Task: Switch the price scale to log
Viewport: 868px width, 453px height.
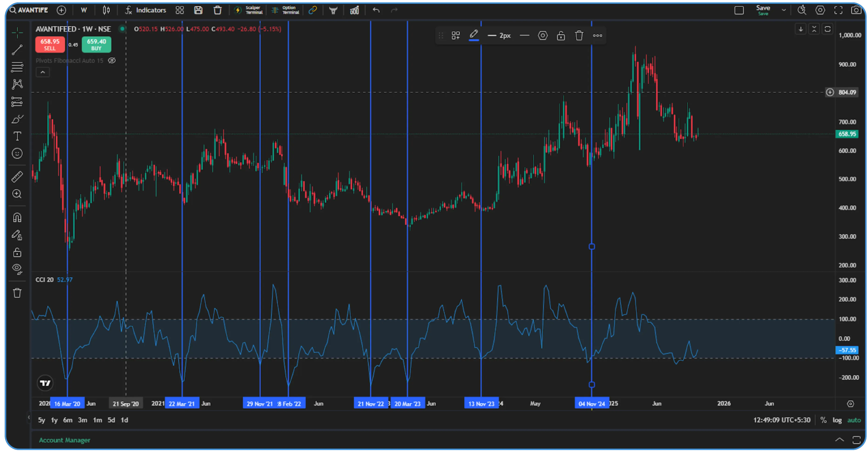Action: (837, 420)
